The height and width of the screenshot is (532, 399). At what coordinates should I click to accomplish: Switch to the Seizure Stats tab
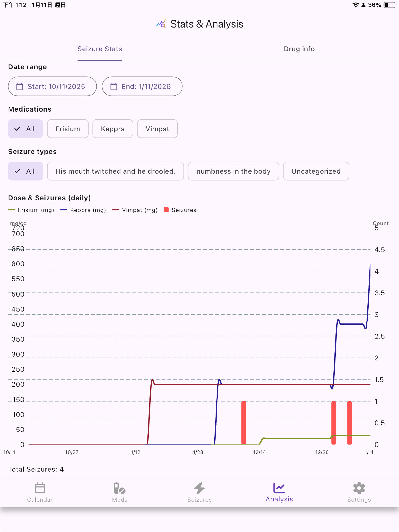click(100, 49)
